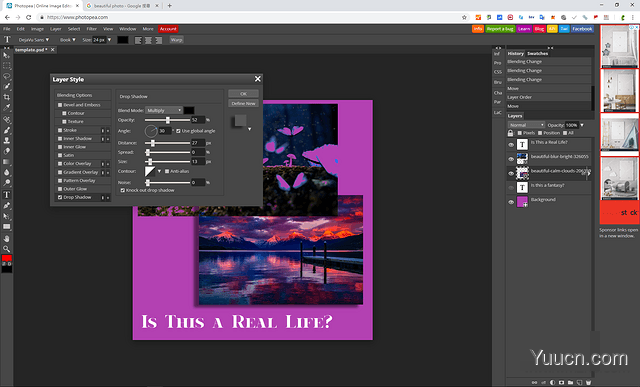Toggle Knock out drop shadow checkbox
640x387 pixels.
(x=122, y=190)
